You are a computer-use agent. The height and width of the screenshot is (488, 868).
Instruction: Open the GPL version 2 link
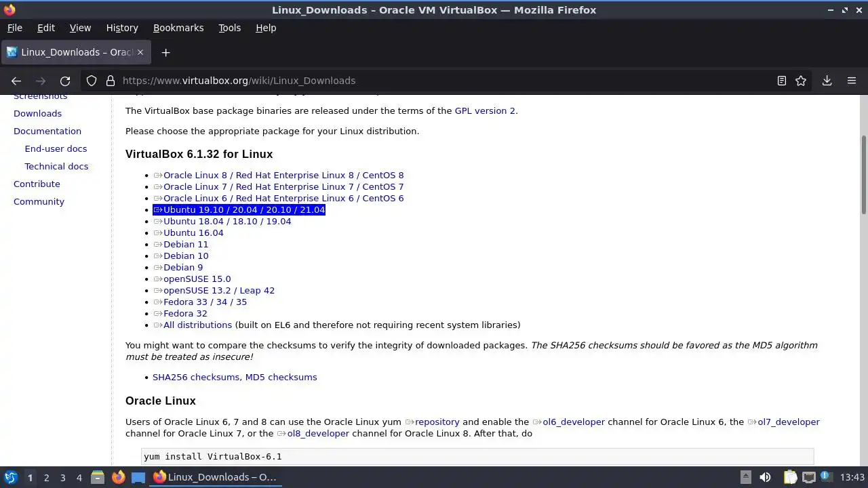(x=485, y=110)
